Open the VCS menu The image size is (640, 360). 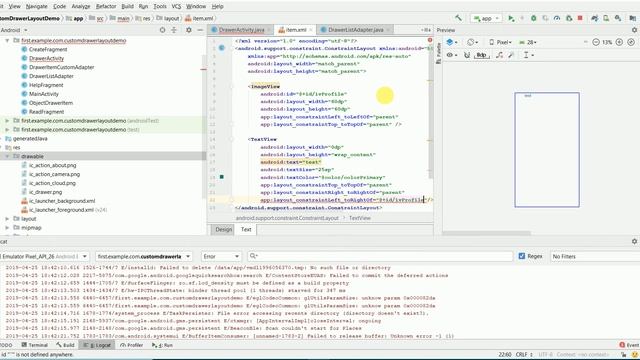176,7
